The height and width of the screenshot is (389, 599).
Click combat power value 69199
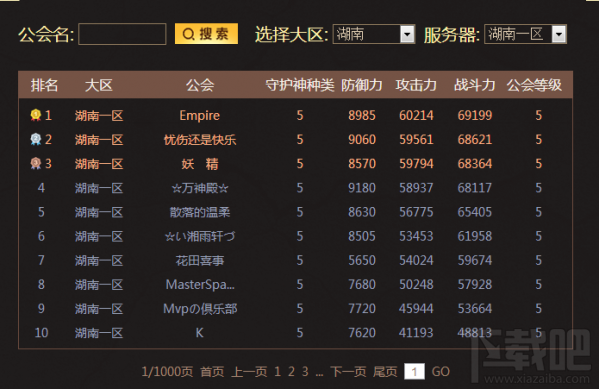point(475,115)
